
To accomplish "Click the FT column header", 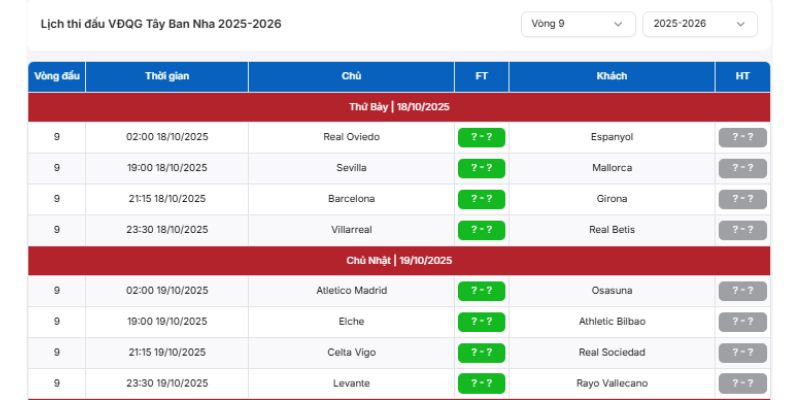I will [481, 76].
